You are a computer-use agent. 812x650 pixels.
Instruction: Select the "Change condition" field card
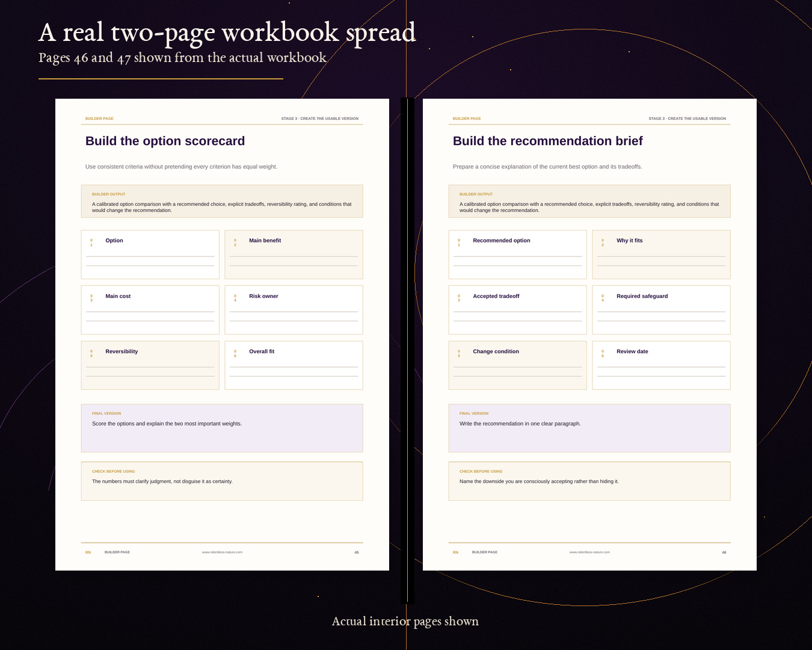(518, 365)
